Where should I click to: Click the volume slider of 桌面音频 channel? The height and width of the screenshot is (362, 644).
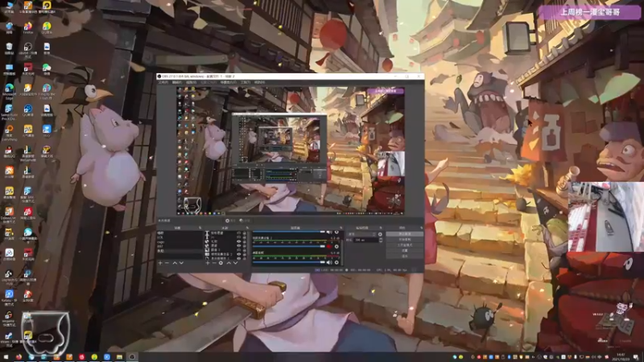click(289, 262)
